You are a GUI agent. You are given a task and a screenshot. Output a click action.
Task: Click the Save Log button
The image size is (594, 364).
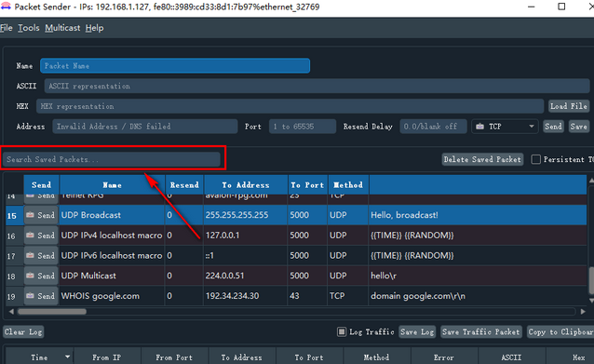[x=417, y=332]
